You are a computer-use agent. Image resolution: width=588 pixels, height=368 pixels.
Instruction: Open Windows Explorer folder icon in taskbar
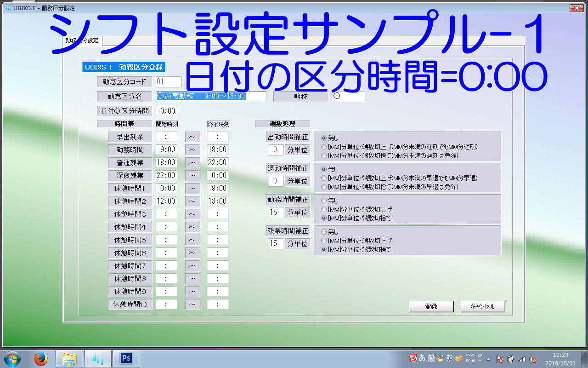[69, 359]
